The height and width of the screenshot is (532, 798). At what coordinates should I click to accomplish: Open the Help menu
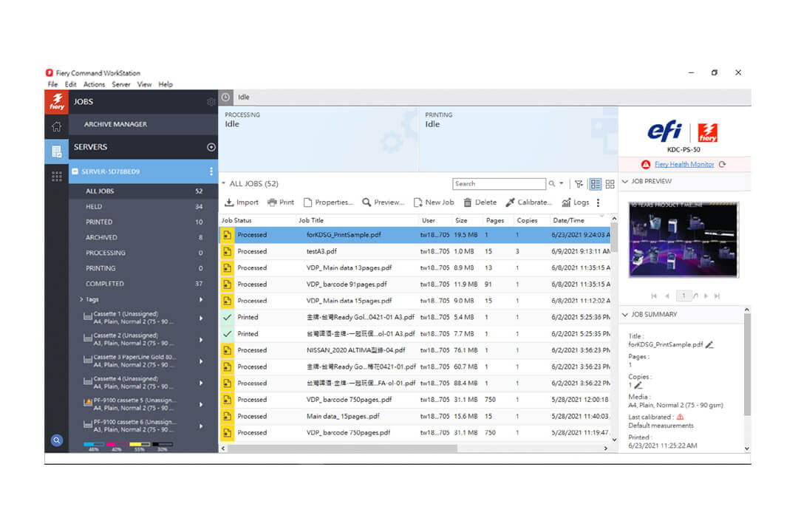pos(166,84)
